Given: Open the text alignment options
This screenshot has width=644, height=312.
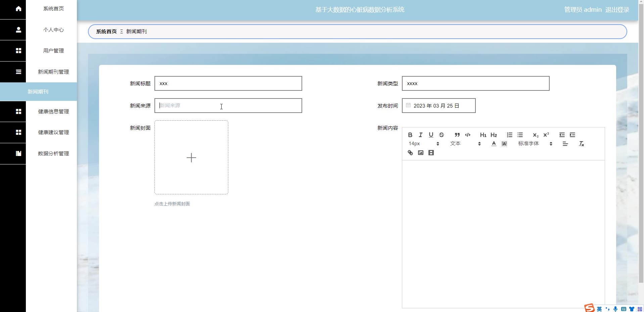Looking at the screenshot, I should 565,144.
